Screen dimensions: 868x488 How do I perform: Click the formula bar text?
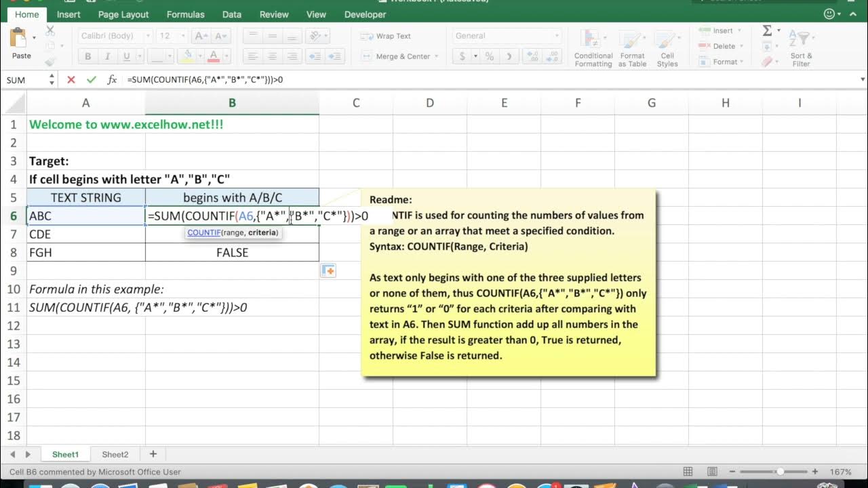click(205, 80)
